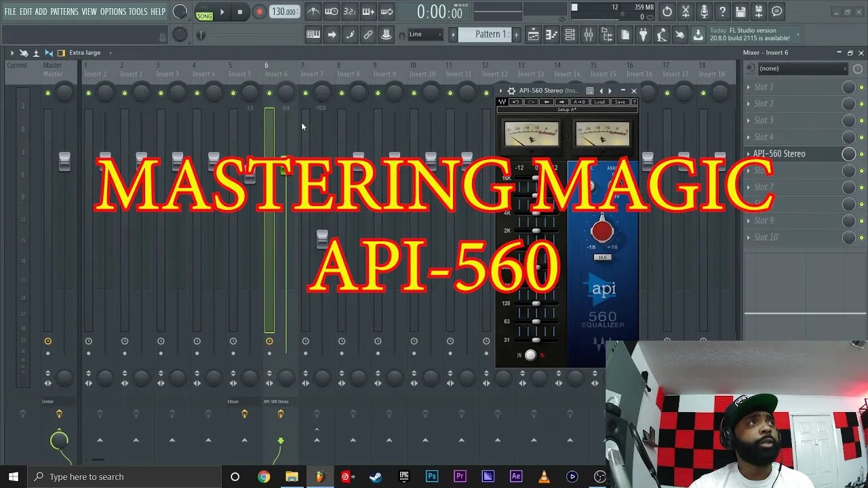Click the Save button in API-560 plugin
The height and width of the screenshot is (488, 868).
[x=620, y=102]
